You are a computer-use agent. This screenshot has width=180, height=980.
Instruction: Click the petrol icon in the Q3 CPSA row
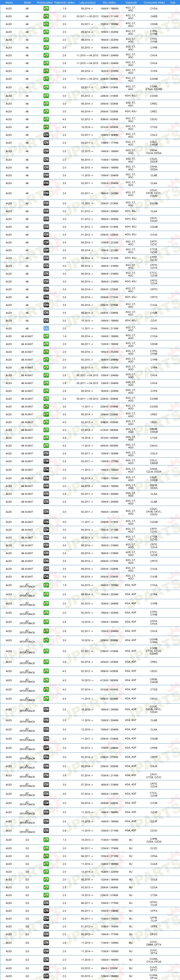click(x=46, y=856)
